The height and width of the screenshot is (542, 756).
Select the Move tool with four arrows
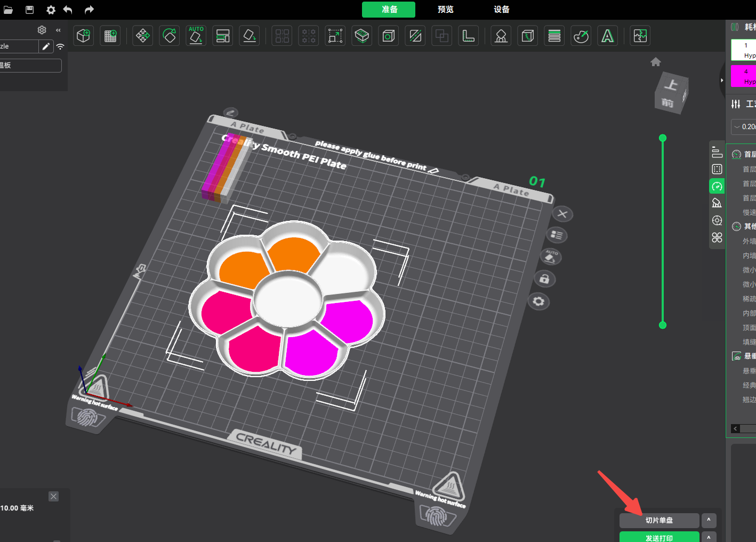143,36
